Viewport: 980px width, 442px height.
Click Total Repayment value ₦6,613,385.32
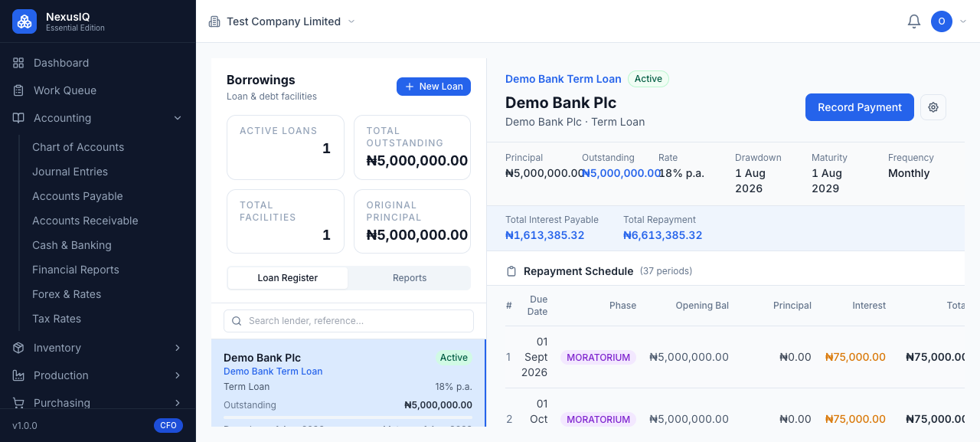click(x=662, y=235)
